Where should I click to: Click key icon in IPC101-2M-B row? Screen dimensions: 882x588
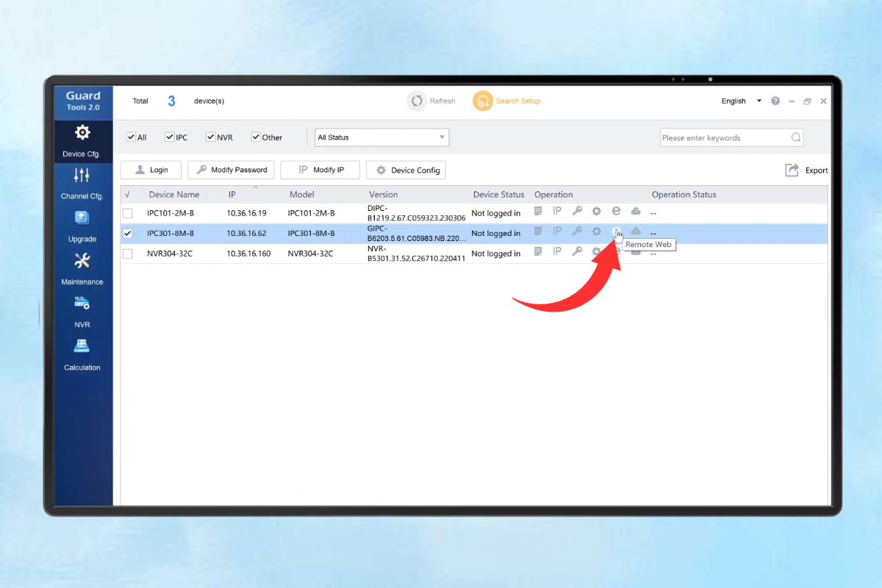pyautogui.click(x=577, y=212)
